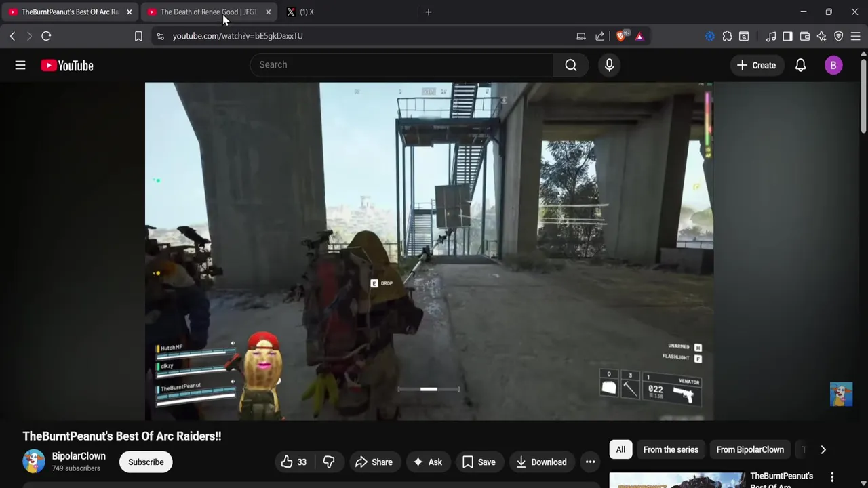Open options for TheBurntPeanut's recommended video
The height and width of the screenshot is (488, 868).
pyautogui.click(x=832, y=478)
